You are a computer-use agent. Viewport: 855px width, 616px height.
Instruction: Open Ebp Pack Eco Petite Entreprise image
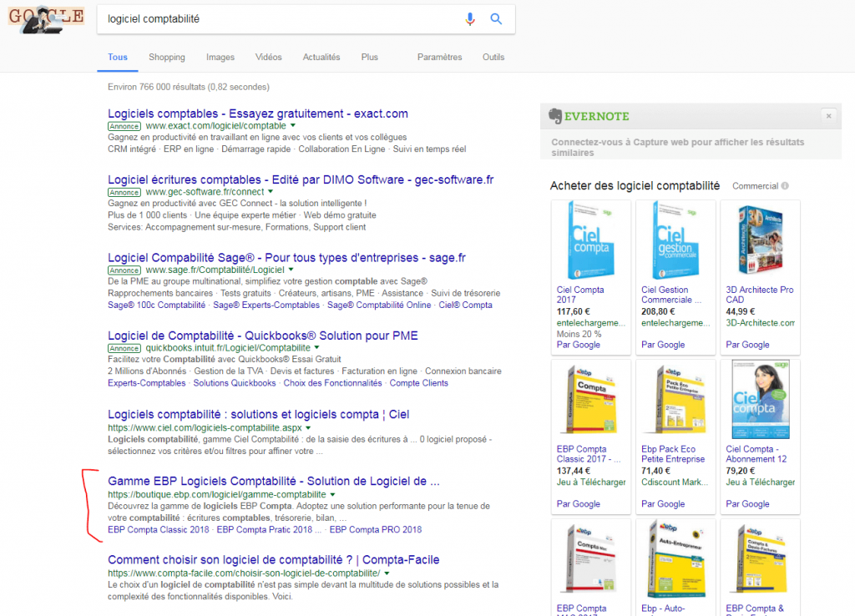[675, 401]
